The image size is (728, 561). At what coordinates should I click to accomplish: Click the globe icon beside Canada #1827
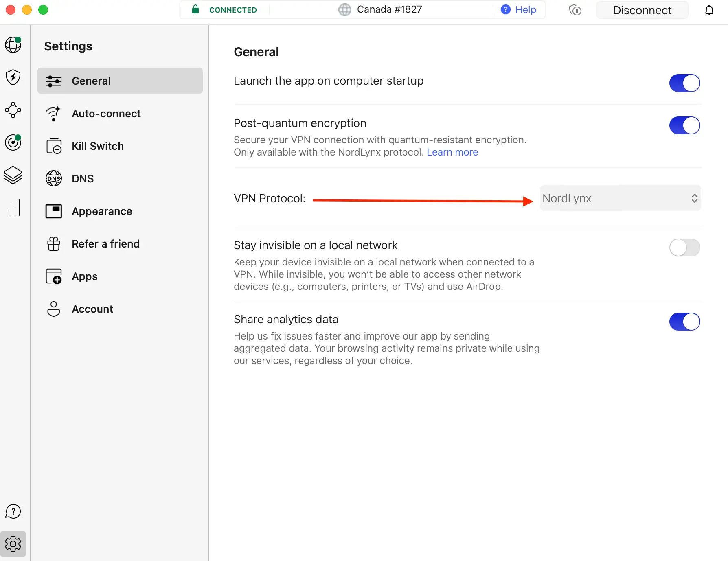345,10
